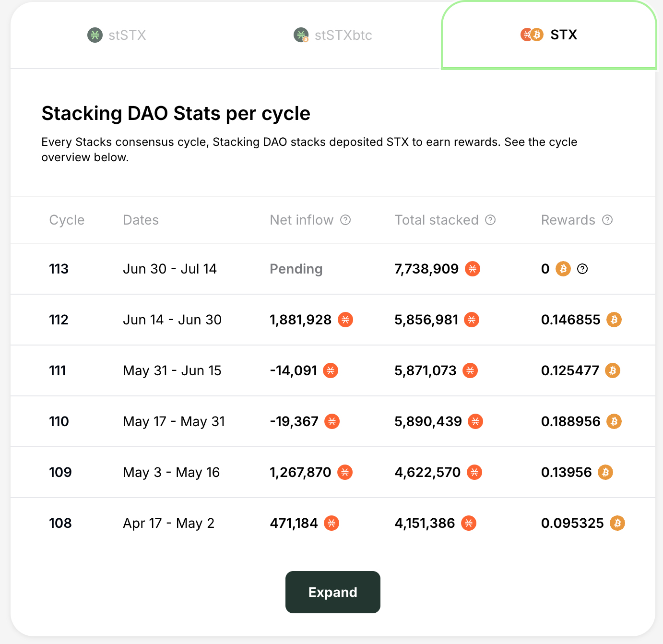Click the STX icon beside 5,871,073

[470, 370]
